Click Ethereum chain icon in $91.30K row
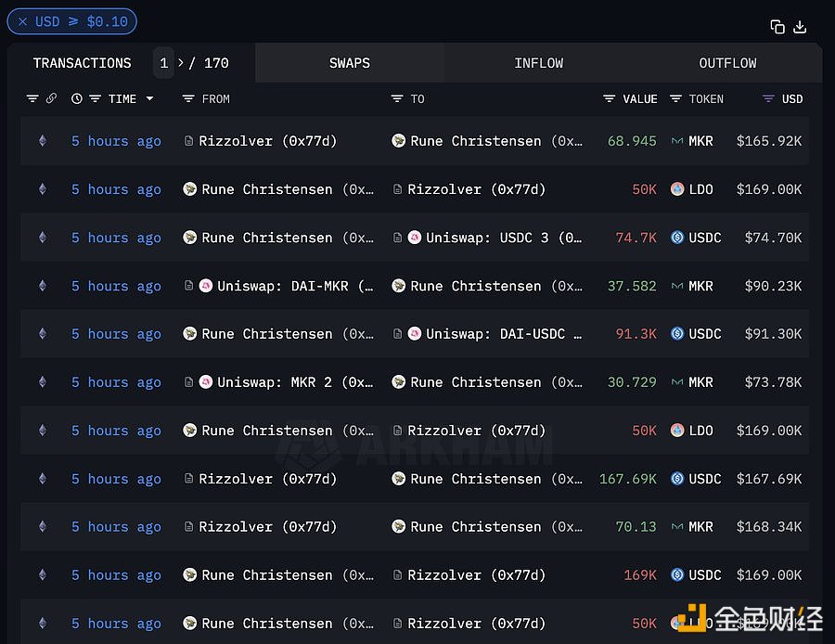The image size is (835, 644). (x=43, y=334)
